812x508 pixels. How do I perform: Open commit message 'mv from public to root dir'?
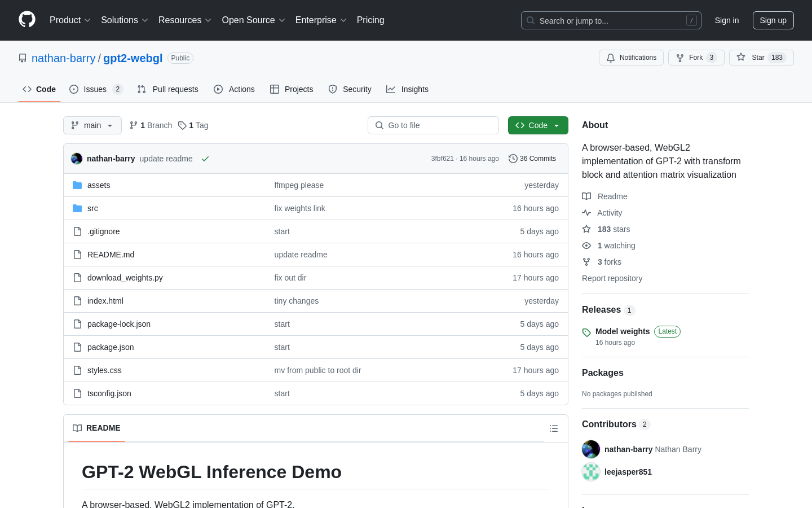coord(318,370)
